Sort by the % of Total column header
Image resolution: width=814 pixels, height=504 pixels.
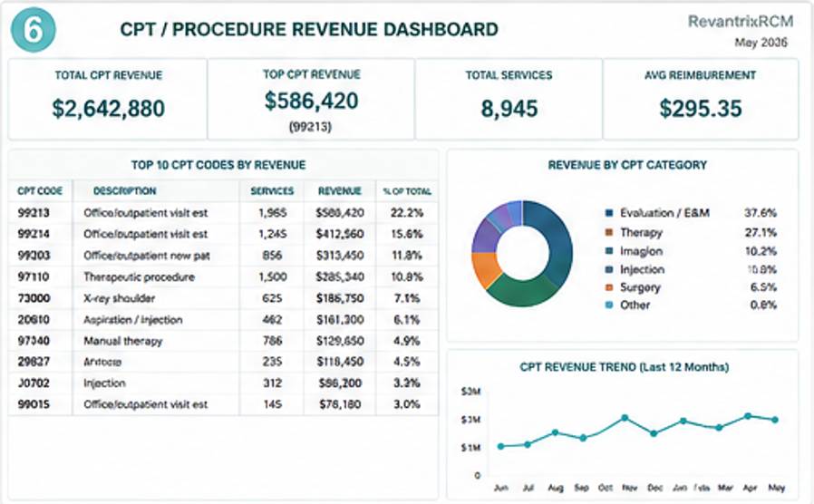407,191
